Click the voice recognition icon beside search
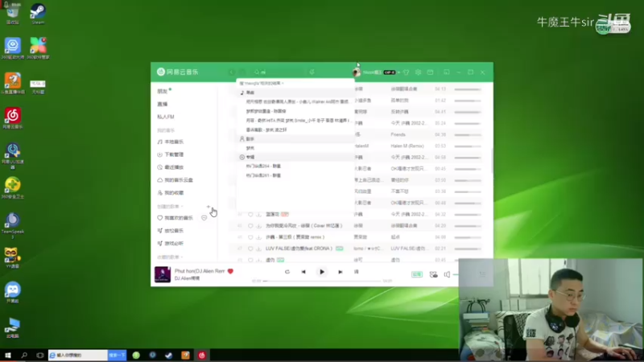The height and width of the screenshot is (362, 644). [312, 72]
